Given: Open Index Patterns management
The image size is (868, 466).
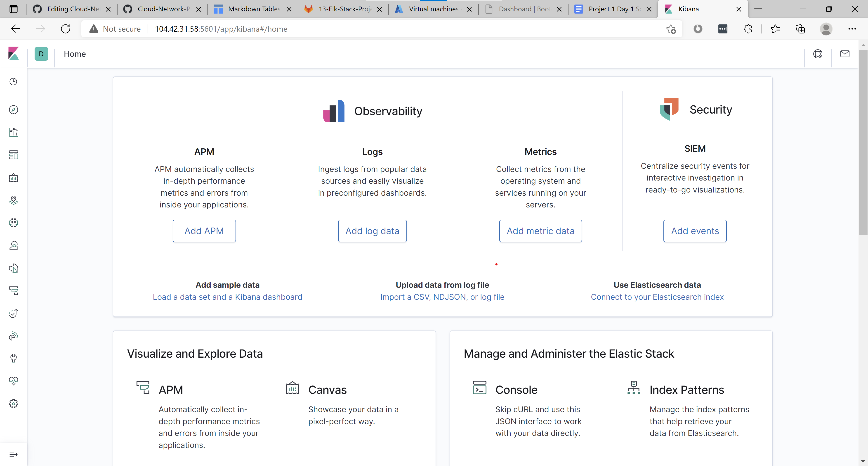Looking at the screenshot, I should pyautogui.click(x=687, y=390).
